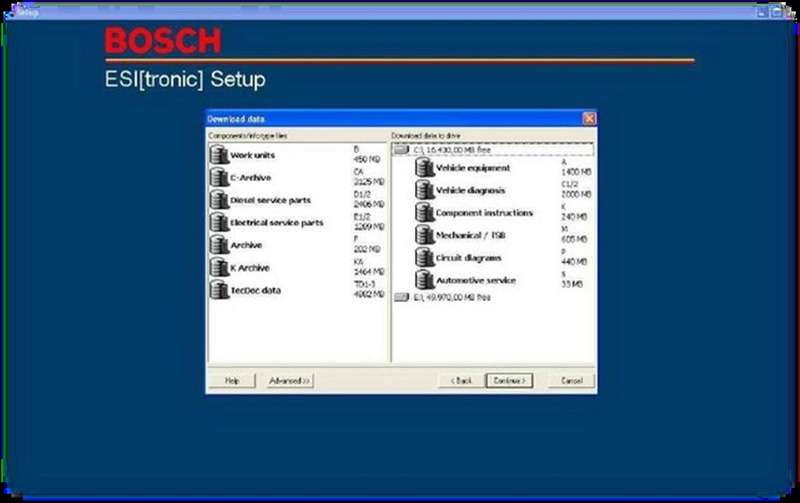Select the C: drive entry
Screen dimensions: 800x503
click(x=450, y=149)
